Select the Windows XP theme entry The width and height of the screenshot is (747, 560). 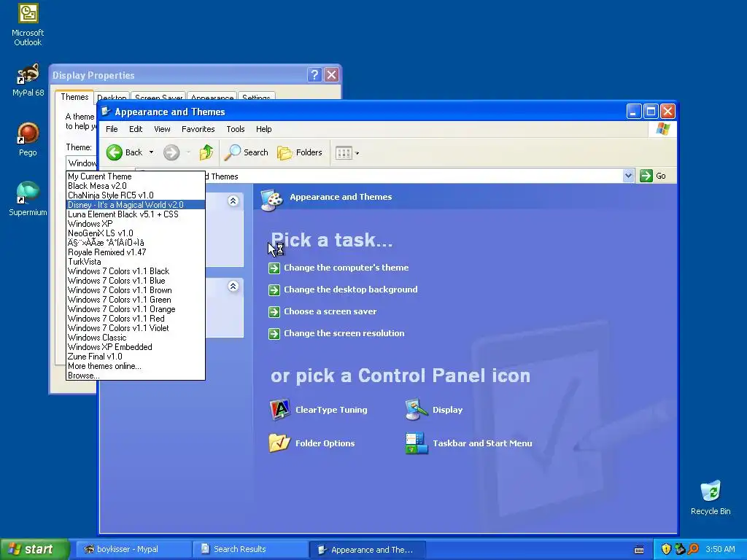coord(136,224)
